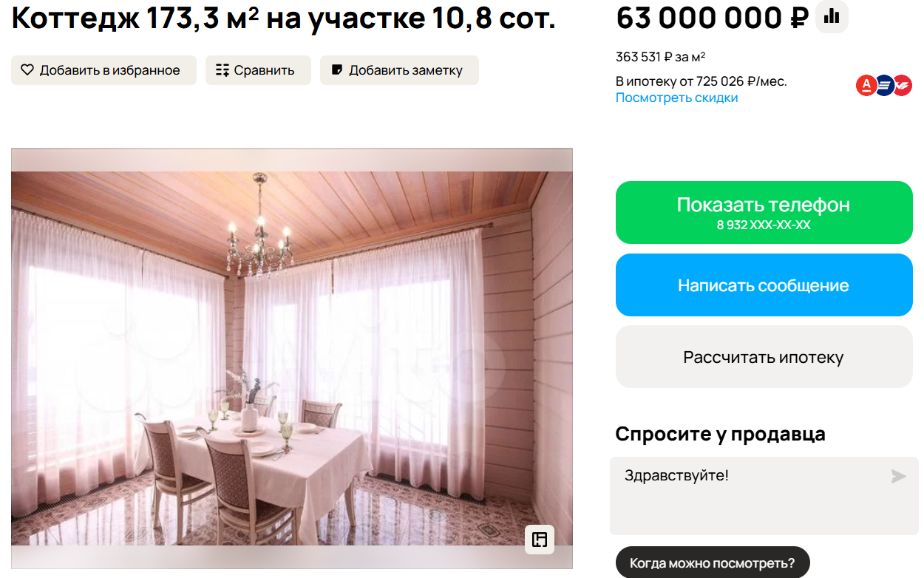Image resolution: width=924 pixels, height=578 pixels.
Task: Click the compare icon beside Сравнить
Action: [222, 70]
